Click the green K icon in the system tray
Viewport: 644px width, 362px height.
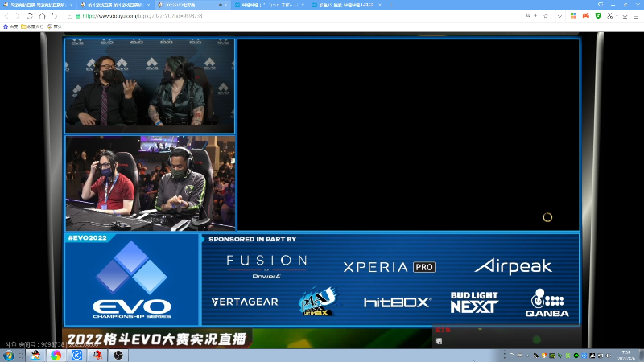[x=568, y=356]
